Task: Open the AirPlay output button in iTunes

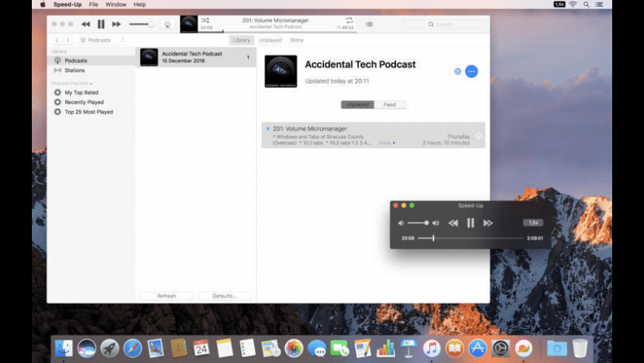Action: point(167,24)
